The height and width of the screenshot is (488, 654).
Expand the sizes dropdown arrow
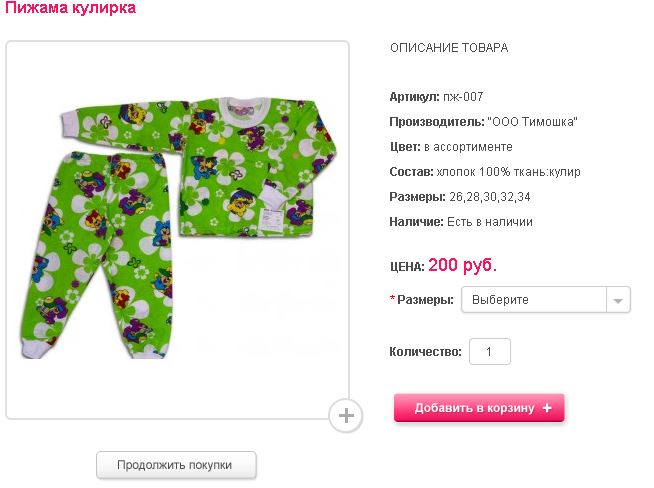click(x=619, y=300)
